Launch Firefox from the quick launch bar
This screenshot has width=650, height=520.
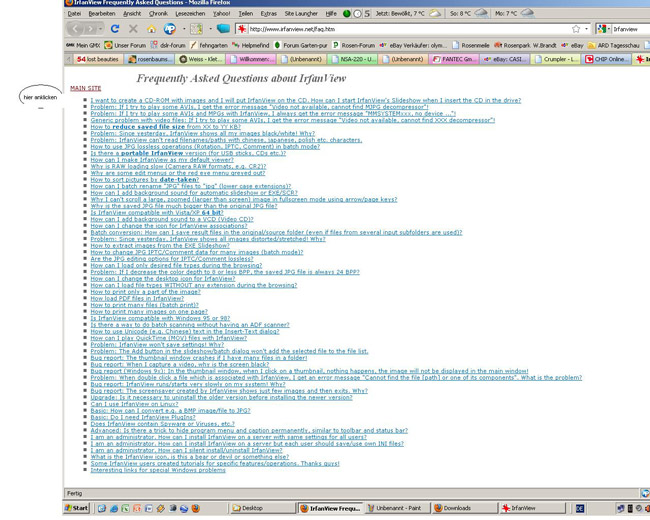(196, 508)
